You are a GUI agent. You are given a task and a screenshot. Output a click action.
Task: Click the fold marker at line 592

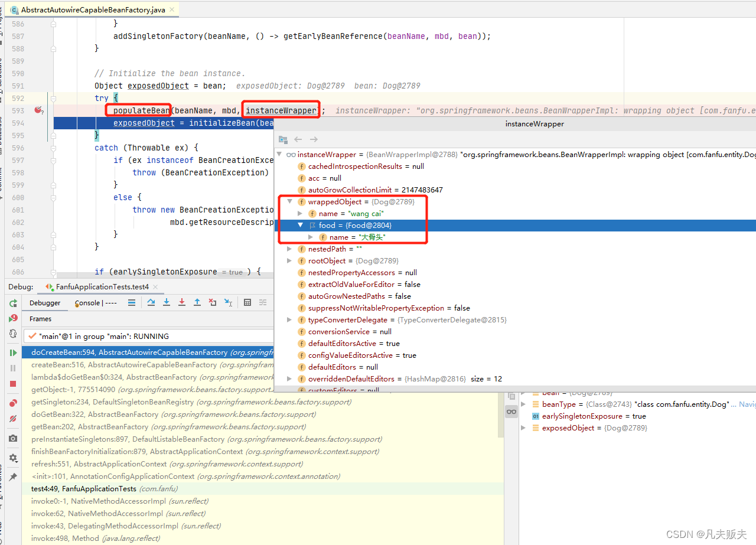tap(53, 98)
